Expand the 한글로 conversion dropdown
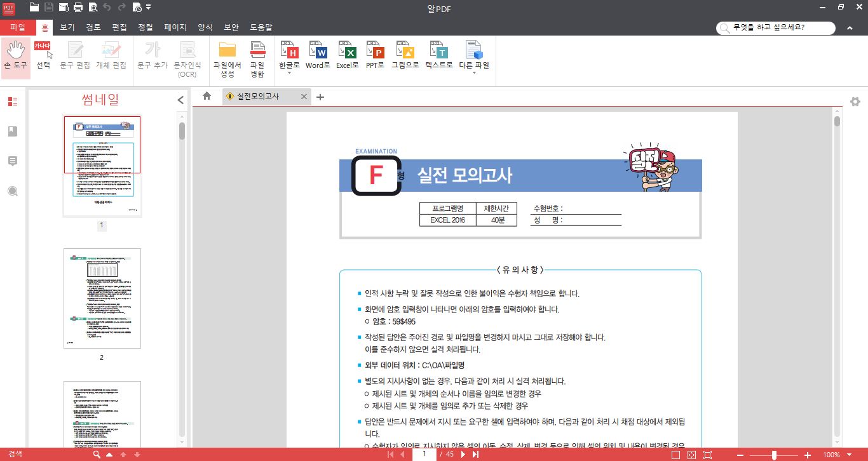The image size is (868, 461). pyautogui.click(x=289, y=73)
